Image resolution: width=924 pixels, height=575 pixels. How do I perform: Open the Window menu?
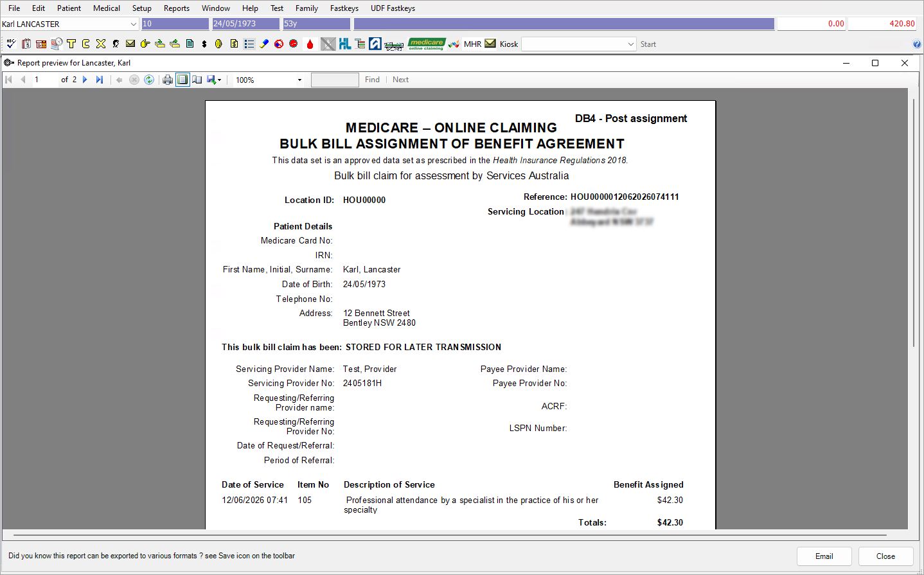coord(216,8)
